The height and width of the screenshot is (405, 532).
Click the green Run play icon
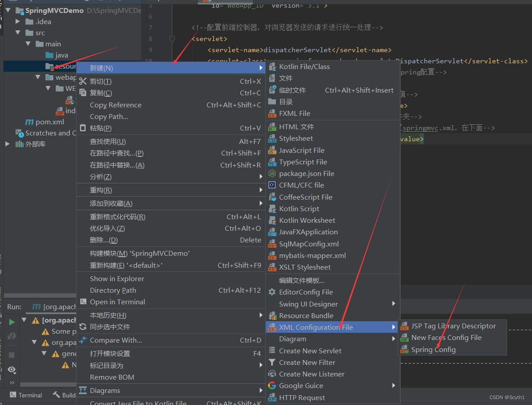[x=12, y=322]
